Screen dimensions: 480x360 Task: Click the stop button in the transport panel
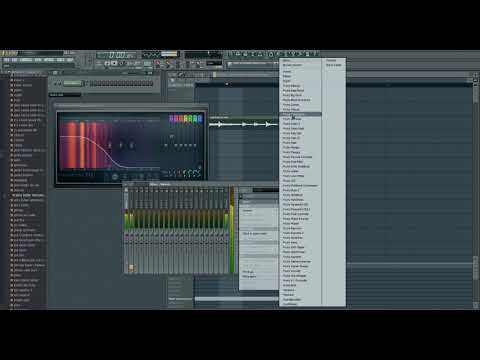114,63
